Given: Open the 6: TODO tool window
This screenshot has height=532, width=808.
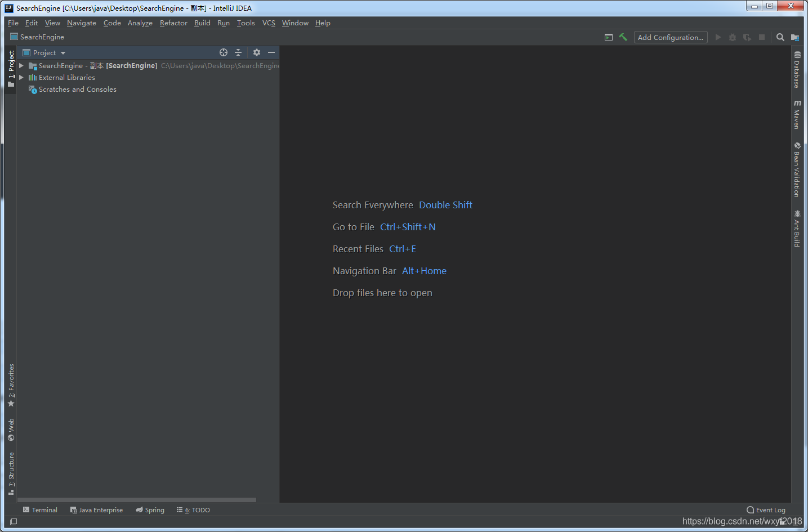Looking at the screenshot, I should [x=193, y=510].
